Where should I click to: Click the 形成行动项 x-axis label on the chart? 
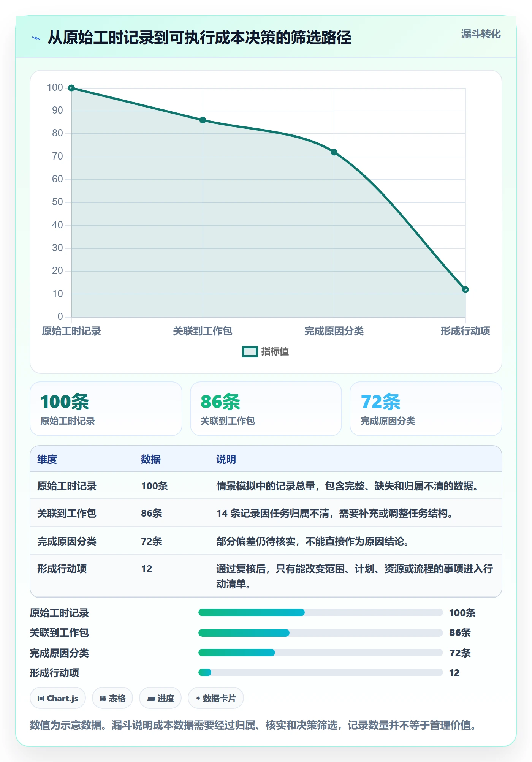pos(465,331)
